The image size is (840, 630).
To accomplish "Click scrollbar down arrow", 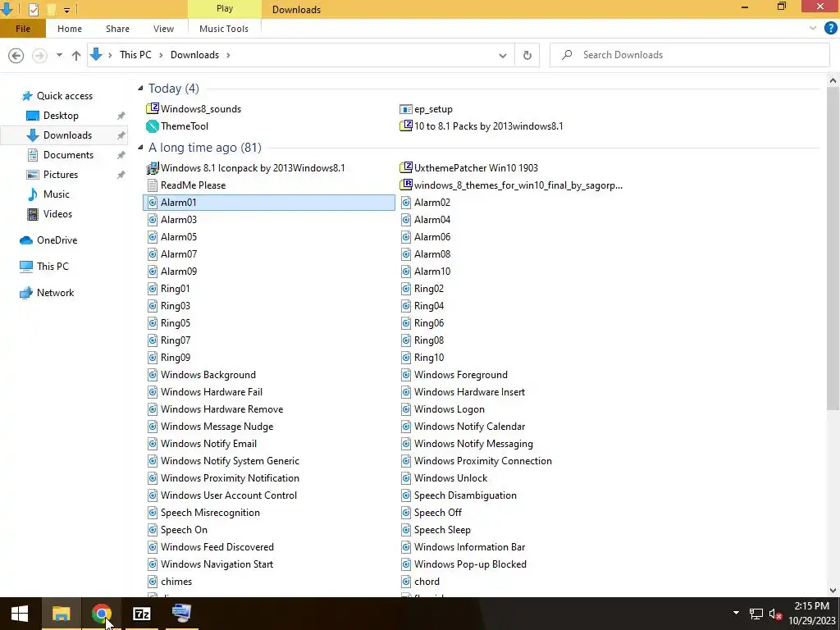I will click(833, 591).
